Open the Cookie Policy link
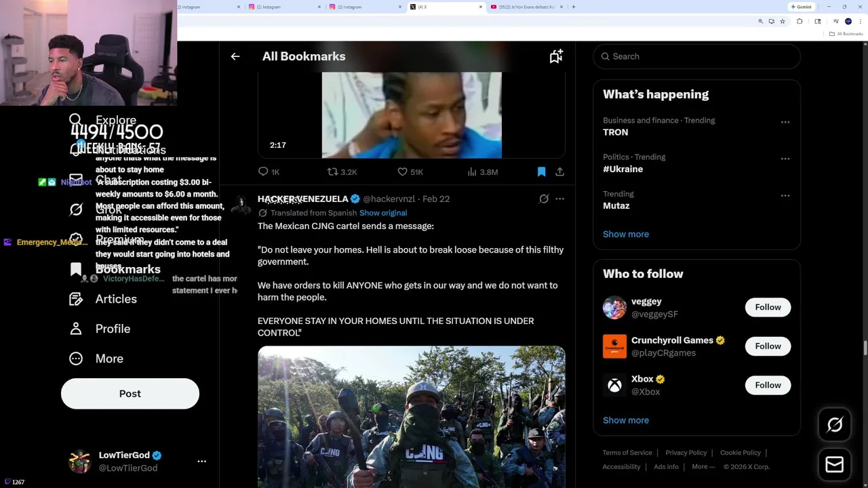The image size is (868, 488). tap(741, 453)
